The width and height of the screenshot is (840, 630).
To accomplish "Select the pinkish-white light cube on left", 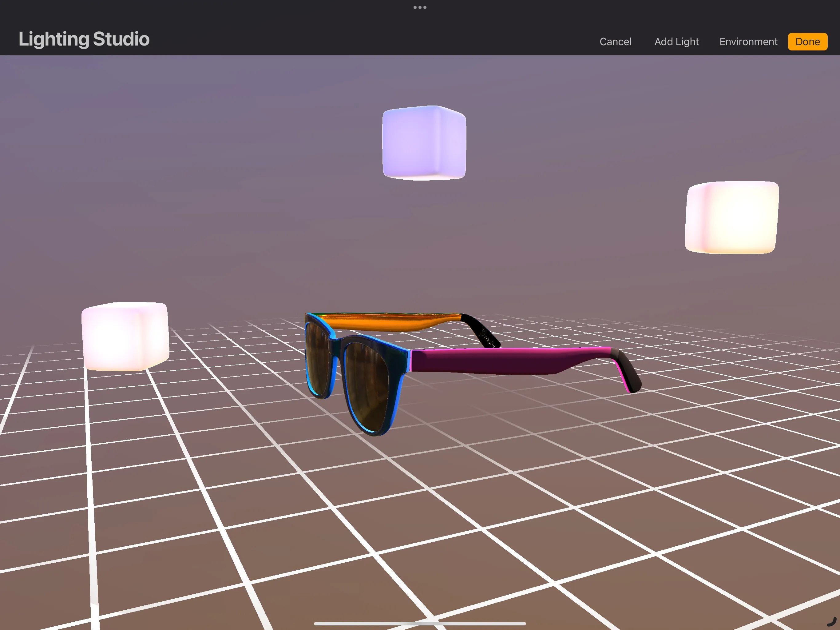I will click(x=125, y=336).
